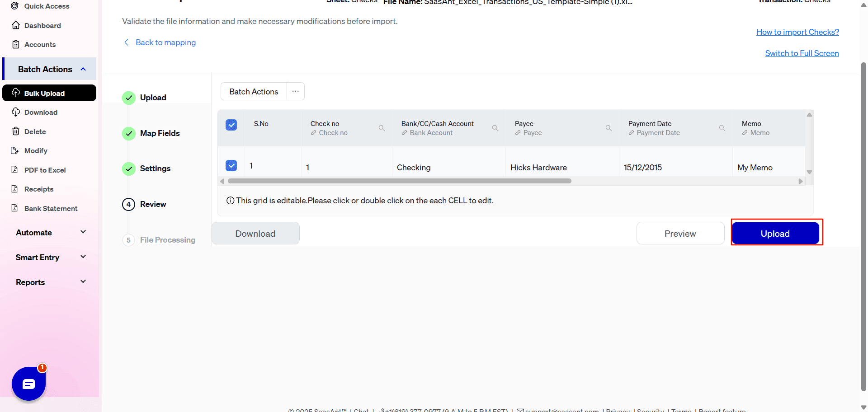
Task: Click the Dashboard home icon
Action: (16, 25)
